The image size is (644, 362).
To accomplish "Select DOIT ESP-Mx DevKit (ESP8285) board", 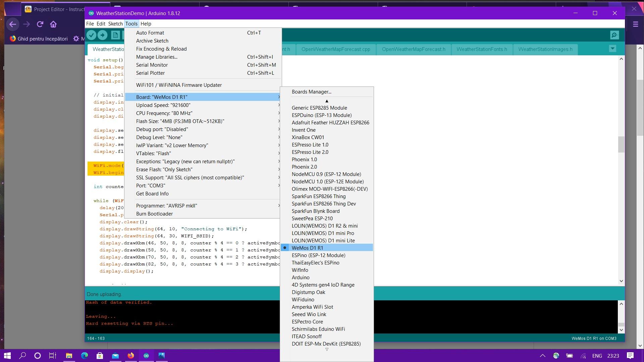I will pyautogui.click(x=326, y=344).
